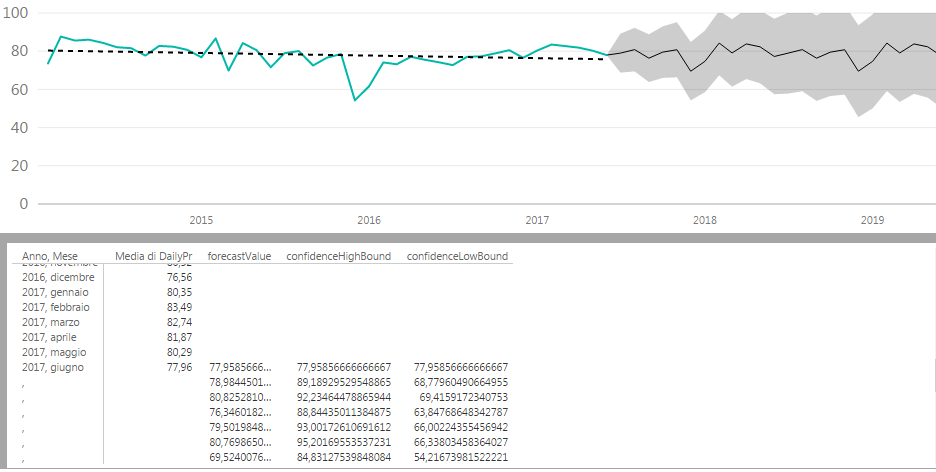Select forecast value 80,8252810...

point(241,397)
